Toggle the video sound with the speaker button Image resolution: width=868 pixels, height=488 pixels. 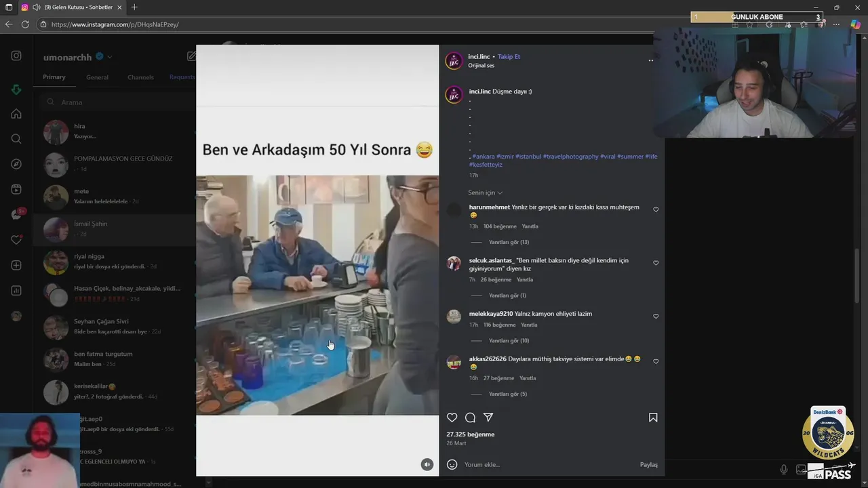[x=427, y=464]
